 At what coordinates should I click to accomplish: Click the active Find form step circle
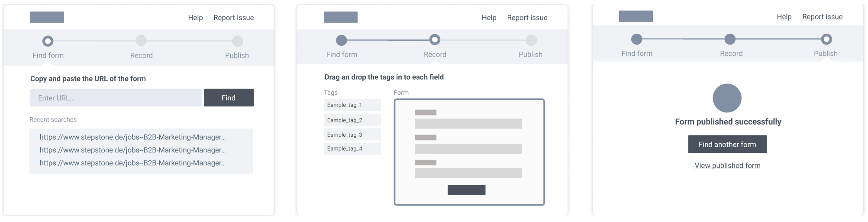point(48,41)
